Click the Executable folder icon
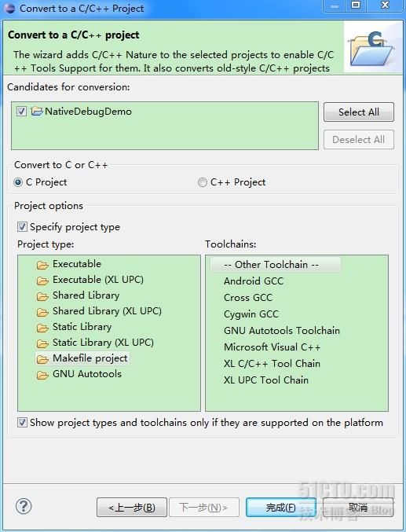The image size is (406, 532). pyautogui.click(x=42, y=265)
